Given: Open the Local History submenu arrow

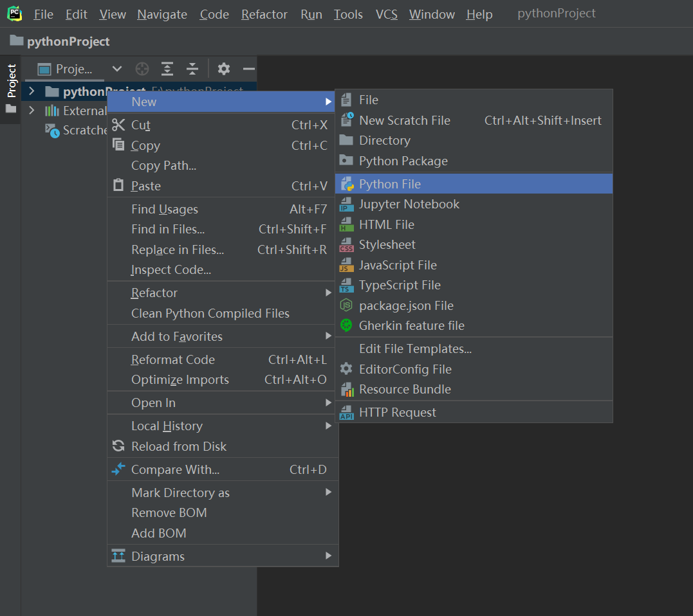Looking at the screenshot, I should (x=328, y=426).
